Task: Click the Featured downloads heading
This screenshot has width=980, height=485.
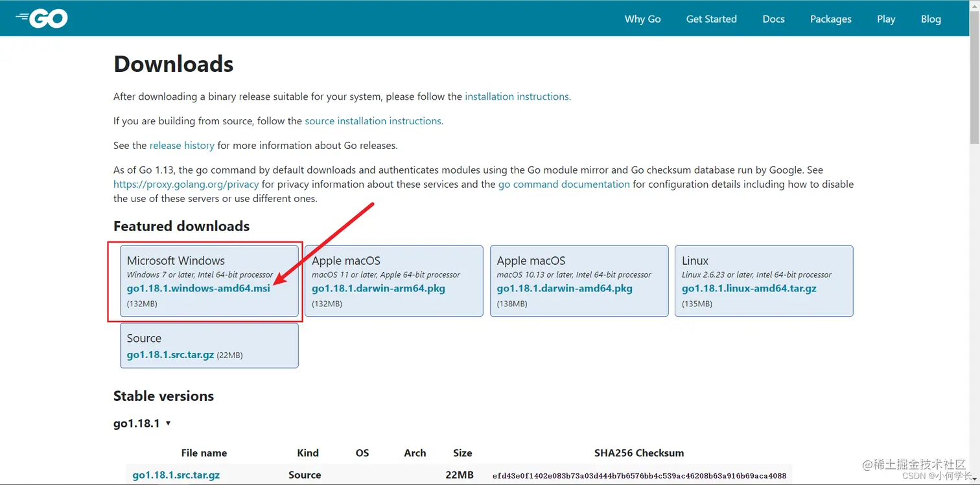Action: 181,226
